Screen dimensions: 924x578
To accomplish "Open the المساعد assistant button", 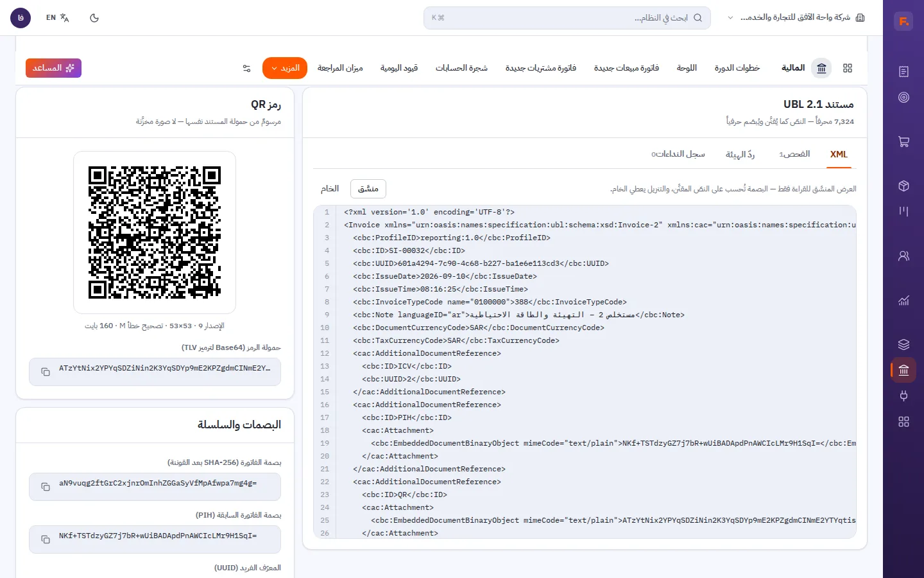I will (x=53, y=68).
